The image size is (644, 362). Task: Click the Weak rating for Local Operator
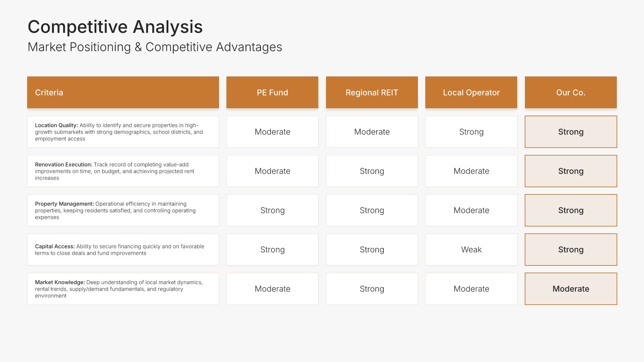point(471,250)
